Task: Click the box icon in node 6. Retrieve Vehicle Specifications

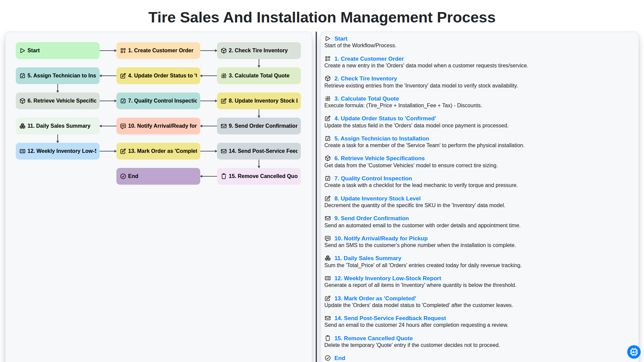Action: click(22, 101)
